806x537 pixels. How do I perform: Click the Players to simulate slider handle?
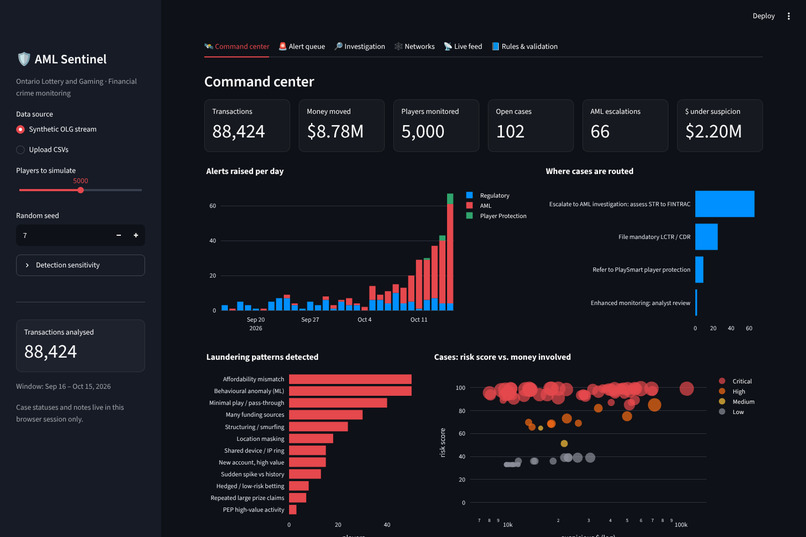click(81, 190)
